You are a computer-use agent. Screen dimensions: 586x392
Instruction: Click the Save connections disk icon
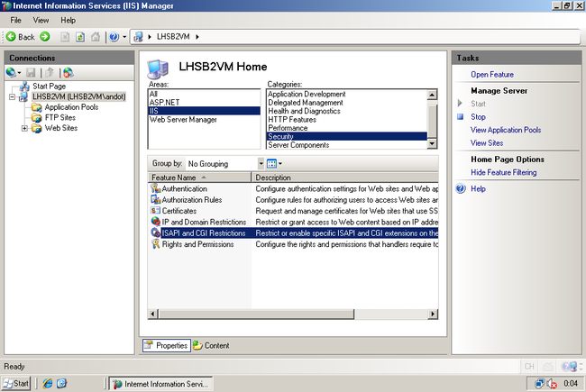(31, 72)
